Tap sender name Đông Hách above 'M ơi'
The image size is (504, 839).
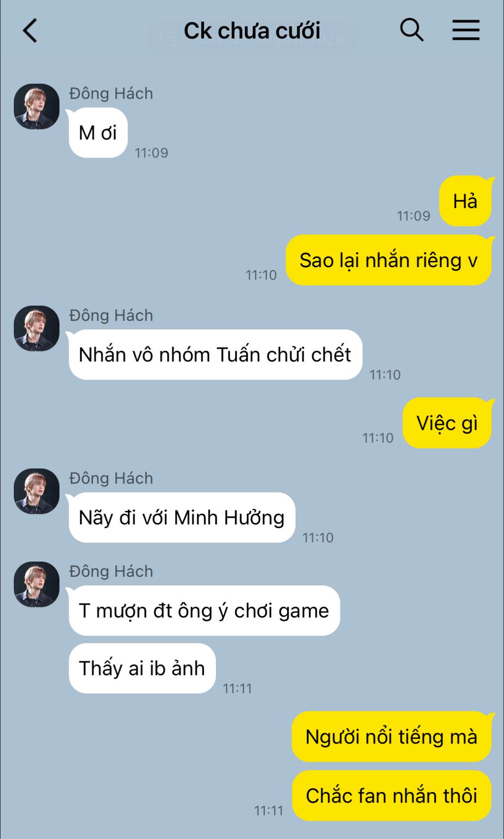[111, 93]
